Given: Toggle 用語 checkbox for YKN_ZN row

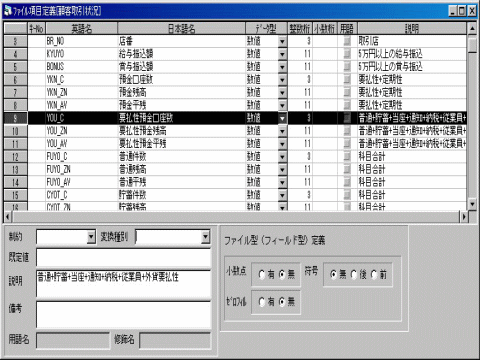Looking at the screenshot, I should [347, 92].
